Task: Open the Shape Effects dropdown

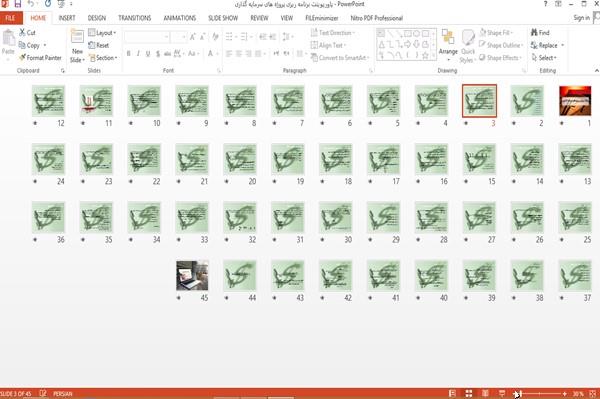Action: tap(501, 58)
